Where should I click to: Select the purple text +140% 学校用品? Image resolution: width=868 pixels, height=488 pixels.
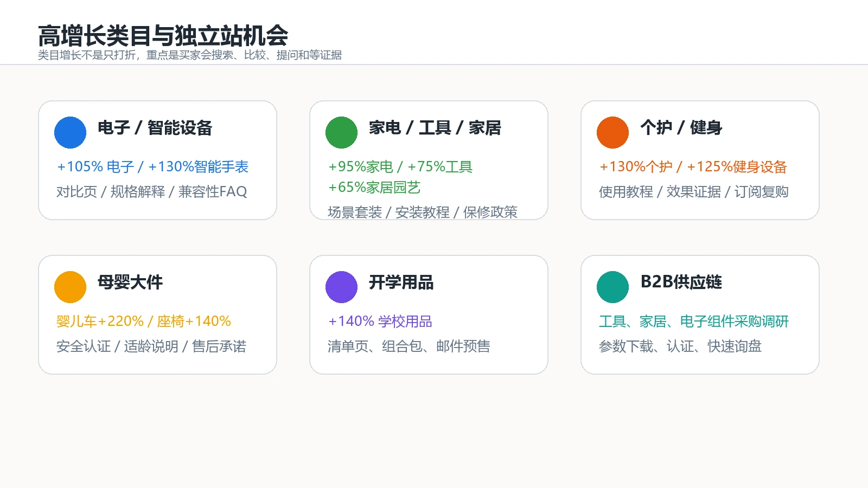click(x=380, y=321)
